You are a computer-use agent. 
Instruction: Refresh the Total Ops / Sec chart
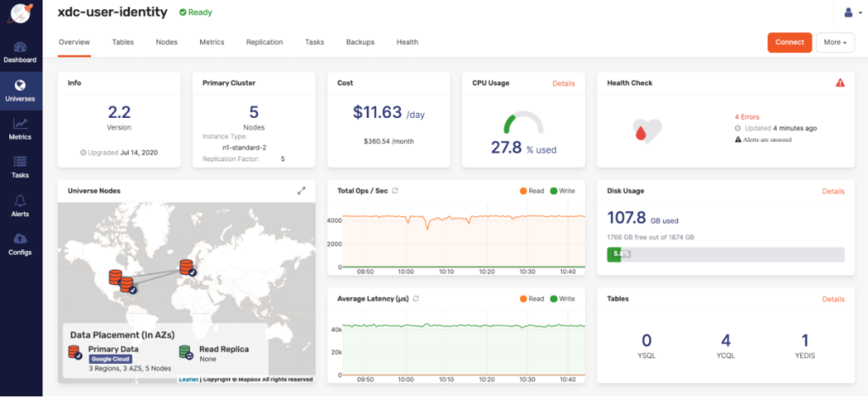click(x=395, y=191)
